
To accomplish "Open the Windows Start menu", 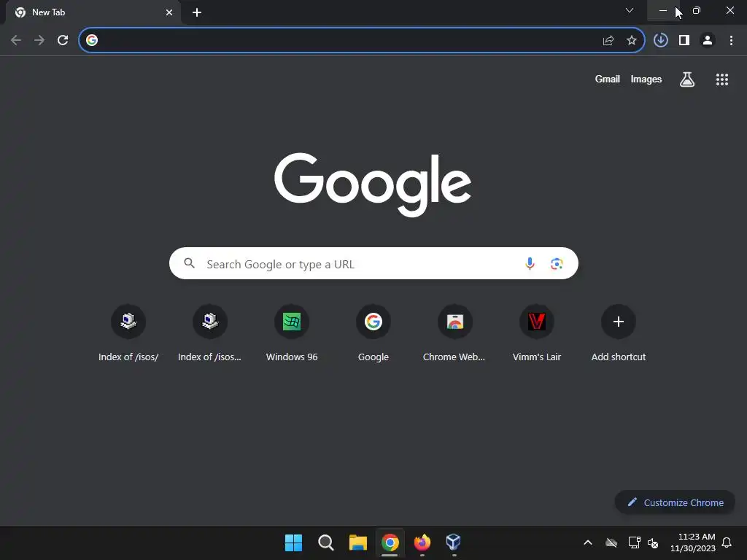I will 293,542.
